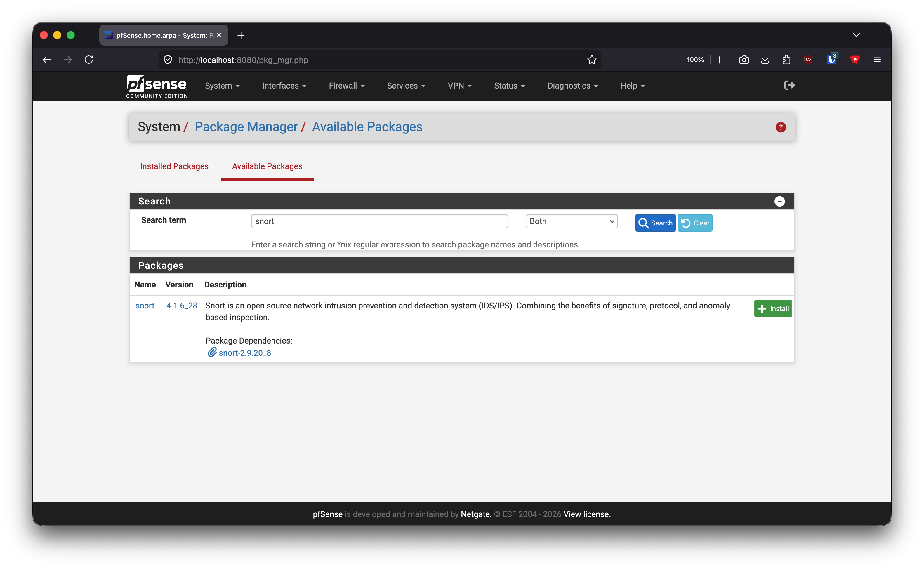
Task: Open the 4.1.6_28 version link
Action: coord(182,306)
